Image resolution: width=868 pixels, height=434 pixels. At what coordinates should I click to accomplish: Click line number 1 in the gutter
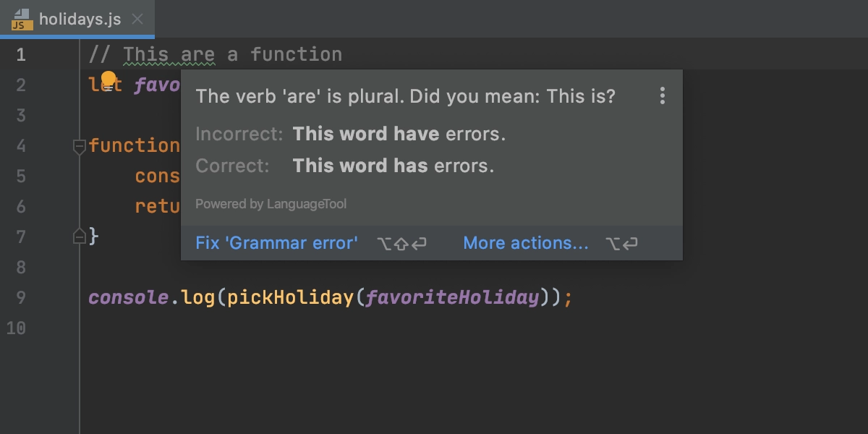point(20,54)
